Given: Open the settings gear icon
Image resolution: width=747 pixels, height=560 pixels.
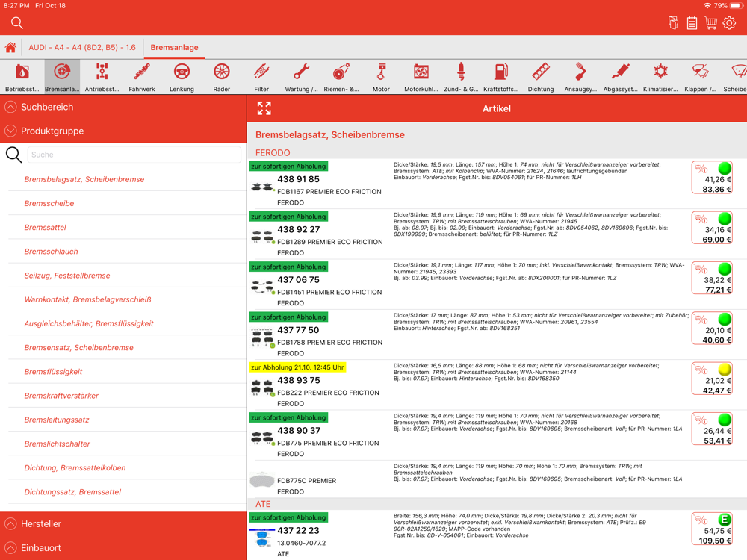Looking at the screenshot, I should tap(729, 23).
